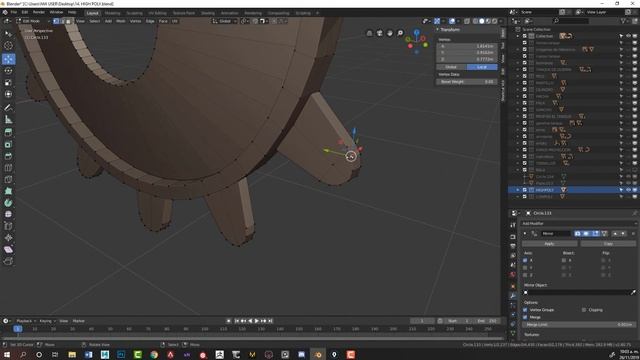Screen dimensions: 640x360
Task: Collapse the top Collection in outliner
Action: pyautogui.click(x=518, y=36)
